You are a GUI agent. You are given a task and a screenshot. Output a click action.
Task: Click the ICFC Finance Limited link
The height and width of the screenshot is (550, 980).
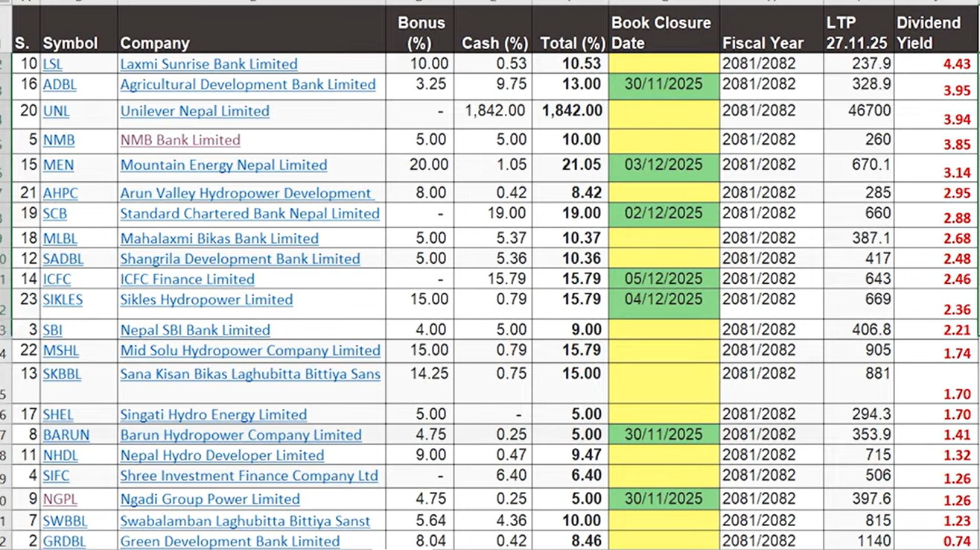[187, 279]
